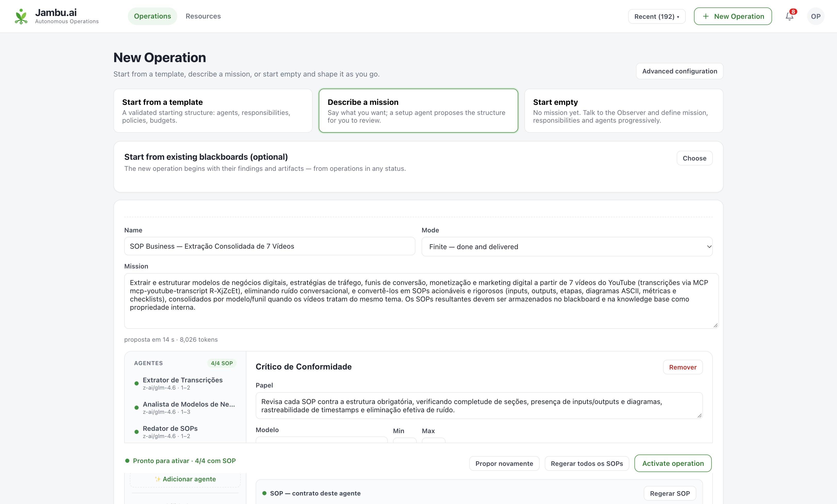Switch to the Operations tab
Viewport: 837px width, 504px height.
coord(153,16)
